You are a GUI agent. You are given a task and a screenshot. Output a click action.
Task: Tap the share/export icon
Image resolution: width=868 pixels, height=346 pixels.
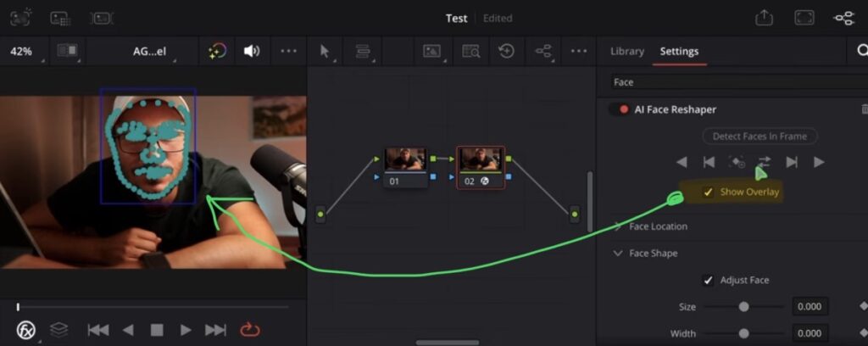[x=764, y=18]
